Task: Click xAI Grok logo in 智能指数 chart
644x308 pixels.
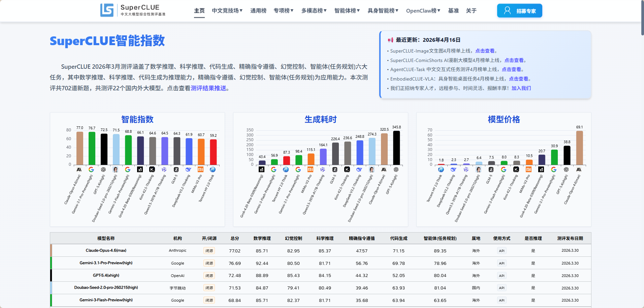Action: click(140, 170)
